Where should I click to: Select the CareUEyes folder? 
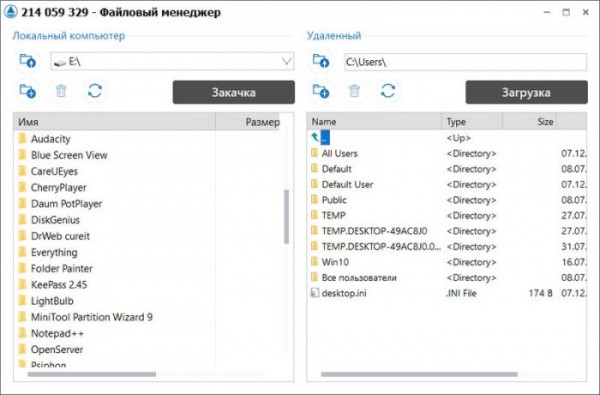48,171
